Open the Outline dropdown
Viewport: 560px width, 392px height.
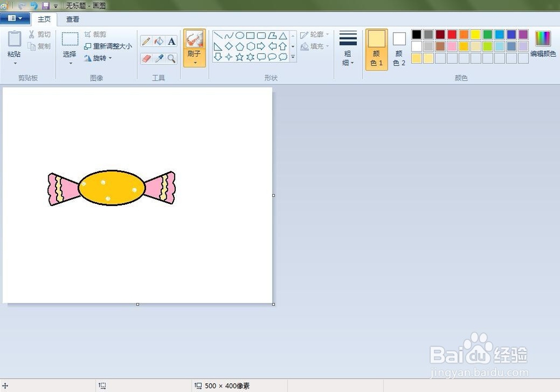coord(314,35)
